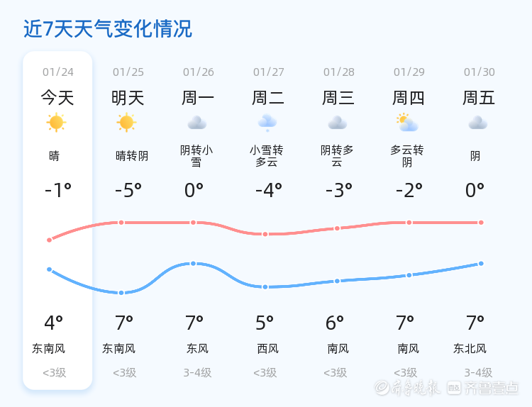
Task: Open the 周一 day forecast
Action: 198,97
